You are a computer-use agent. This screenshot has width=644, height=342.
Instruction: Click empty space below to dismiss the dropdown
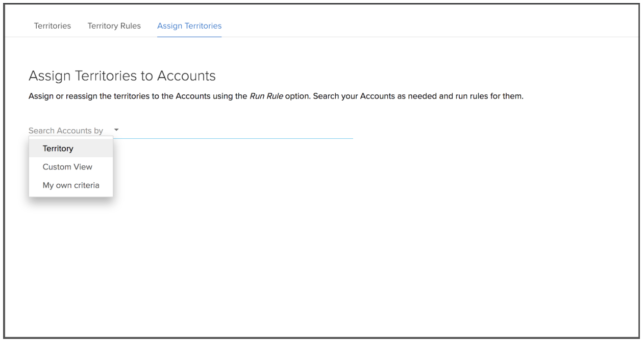(x=327, y=245)
